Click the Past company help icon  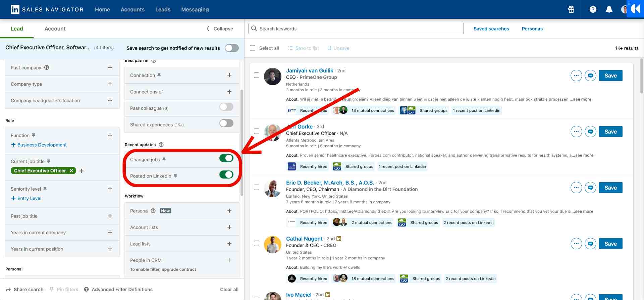coord(47,67)
